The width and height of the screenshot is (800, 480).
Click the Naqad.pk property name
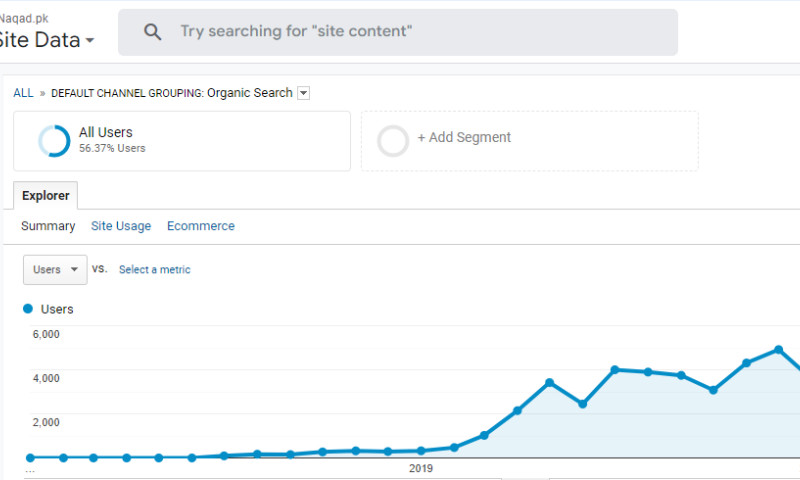(24, 18)
